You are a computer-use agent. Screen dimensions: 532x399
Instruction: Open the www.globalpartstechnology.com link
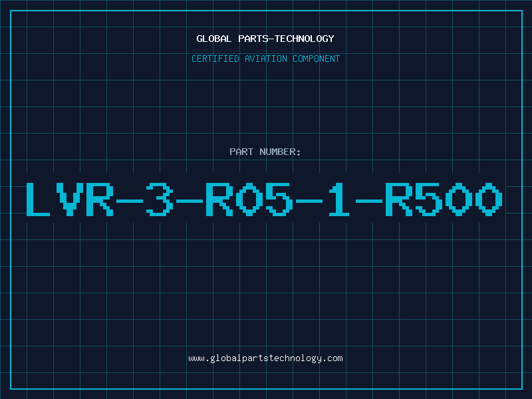265,358
